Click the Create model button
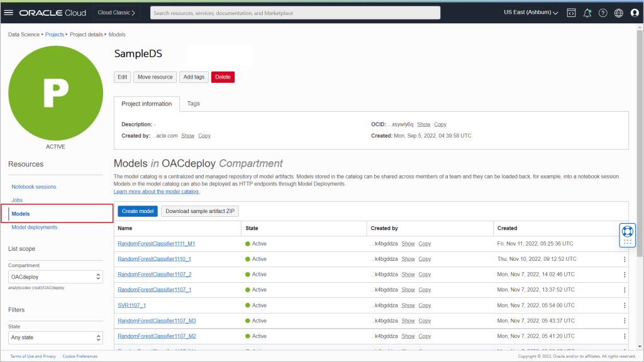The image size is (644, 362). [x=137, y=211]
